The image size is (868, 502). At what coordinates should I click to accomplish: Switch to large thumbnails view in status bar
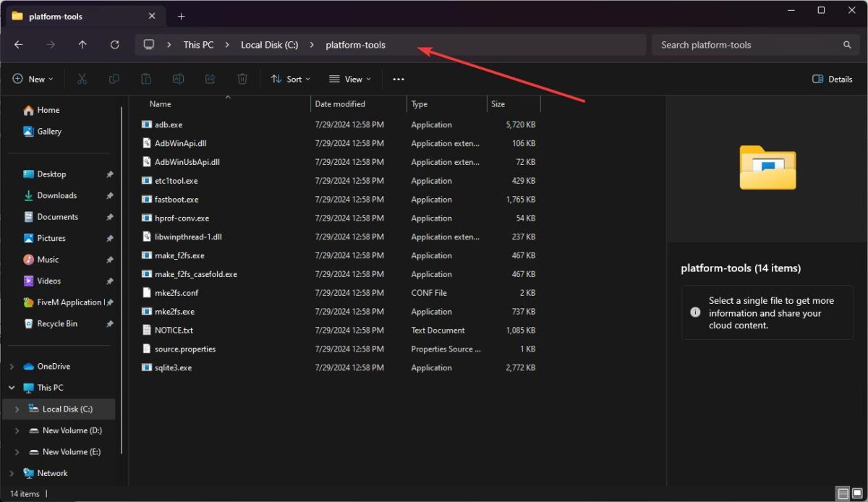pos(856,494)
